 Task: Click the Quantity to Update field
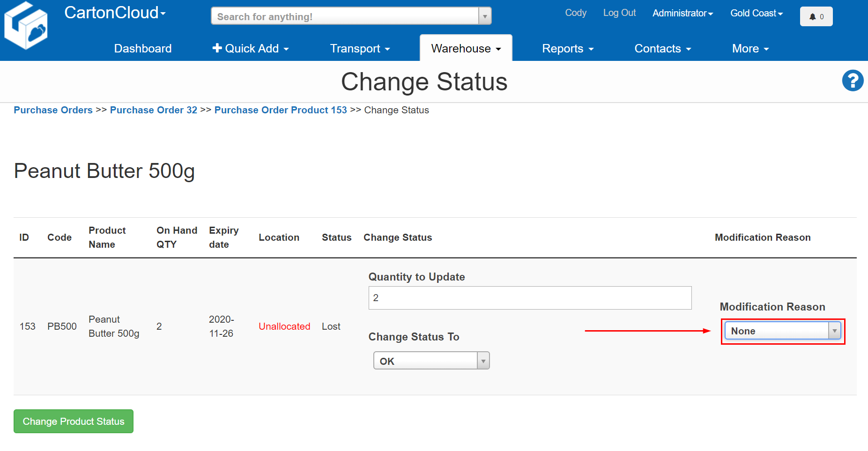(x=529, y=298)
